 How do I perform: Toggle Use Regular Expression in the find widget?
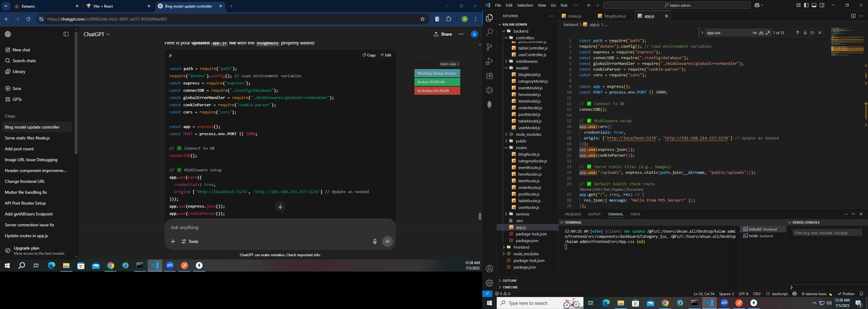point(768,33)
